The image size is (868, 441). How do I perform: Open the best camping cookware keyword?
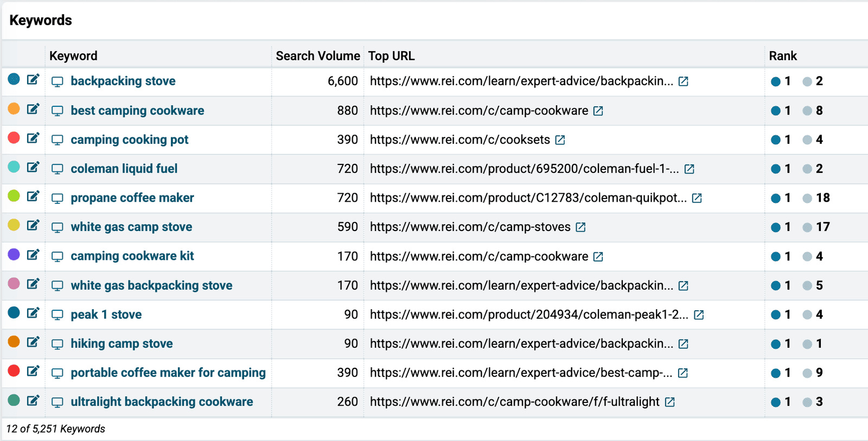pos(138,111)
